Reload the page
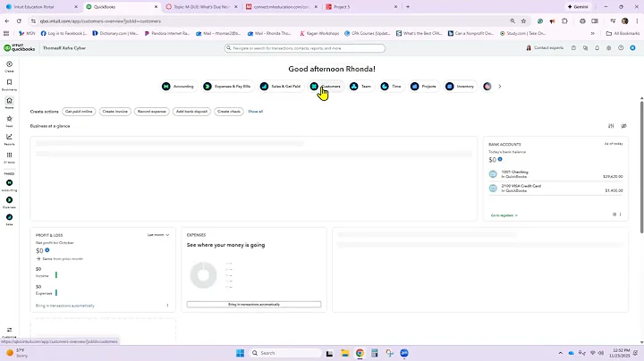The width and height of the screenshot is (644, 361). (19, 21)
